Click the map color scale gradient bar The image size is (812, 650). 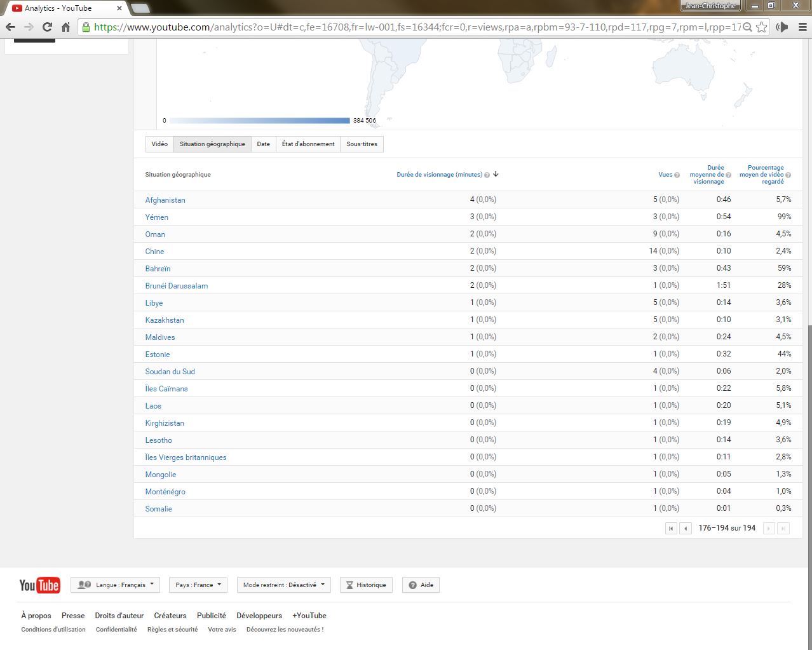[260, 121]
